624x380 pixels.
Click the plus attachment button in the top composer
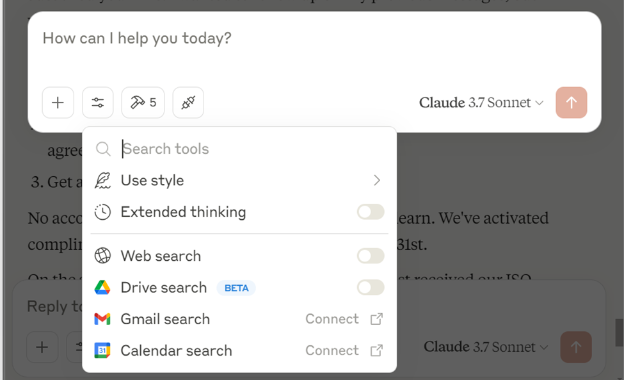click(x=58, y=103)
